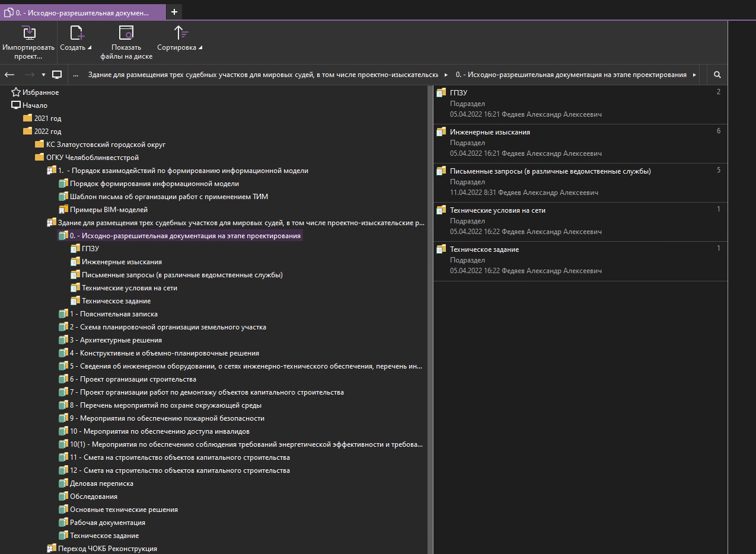Select 5 - Сведения об инженерном оборудовании
This screenshot has width=756, height=554.
246,366
